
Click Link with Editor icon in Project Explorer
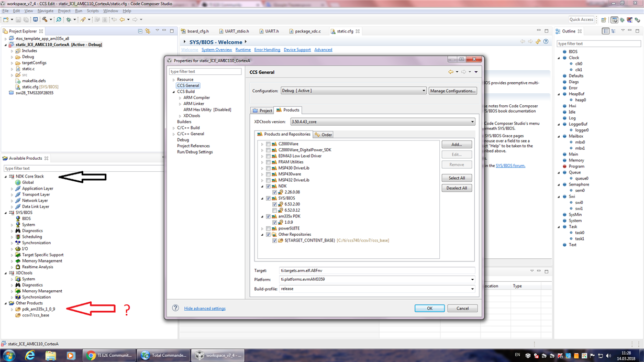[148, 31]
